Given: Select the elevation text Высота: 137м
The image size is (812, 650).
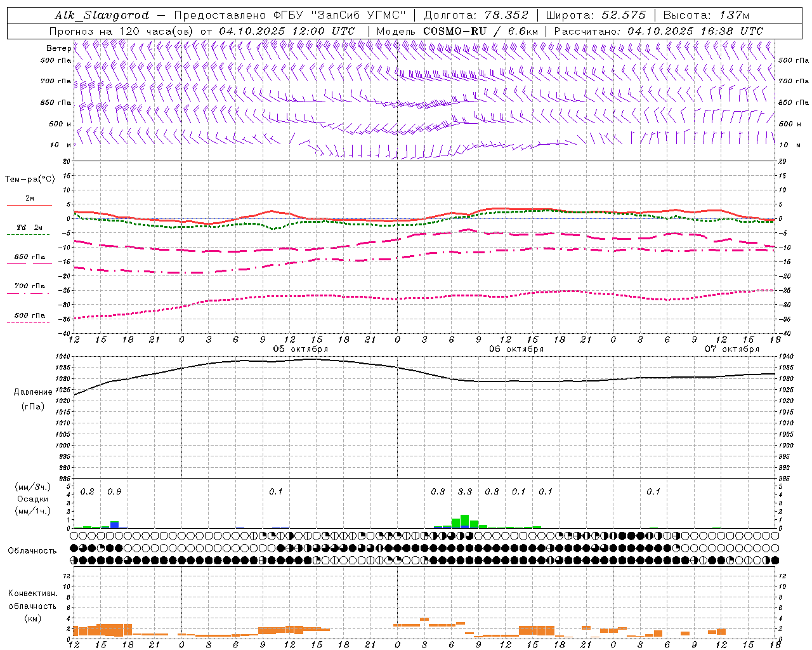Looking at the screenshot, I should [x=706, y=15].
